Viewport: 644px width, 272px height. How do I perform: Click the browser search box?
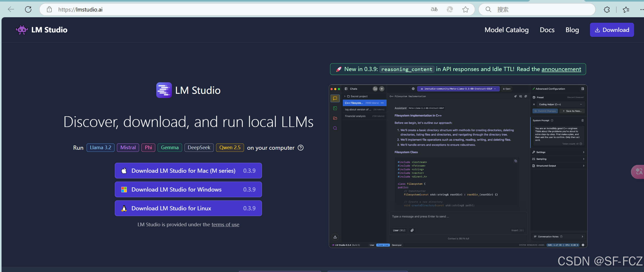[x=537, y=10]
